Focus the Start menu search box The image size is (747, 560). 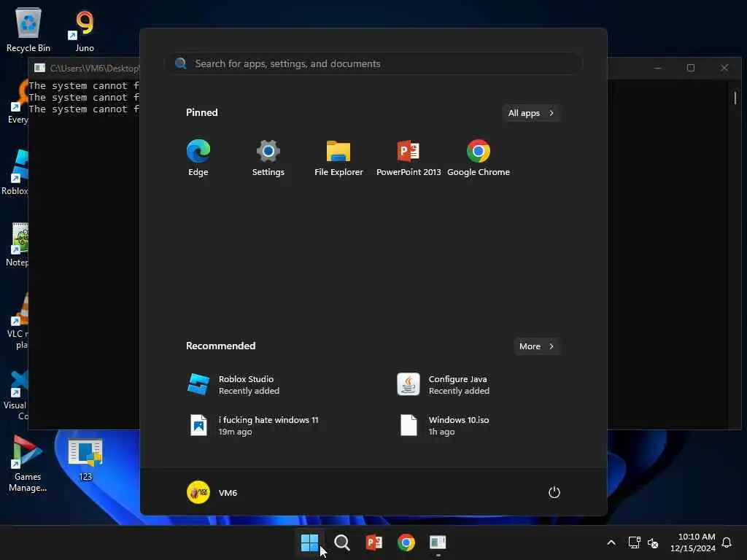(x=373, y=63)
